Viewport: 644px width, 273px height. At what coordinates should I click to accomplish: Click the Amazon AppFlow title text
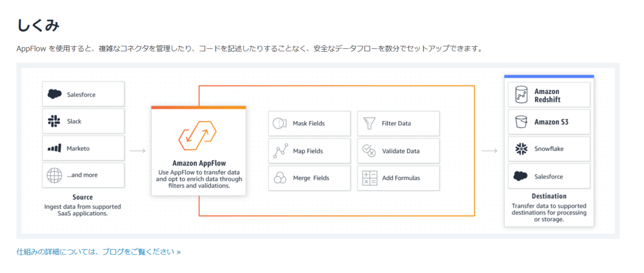pos(199,163)
